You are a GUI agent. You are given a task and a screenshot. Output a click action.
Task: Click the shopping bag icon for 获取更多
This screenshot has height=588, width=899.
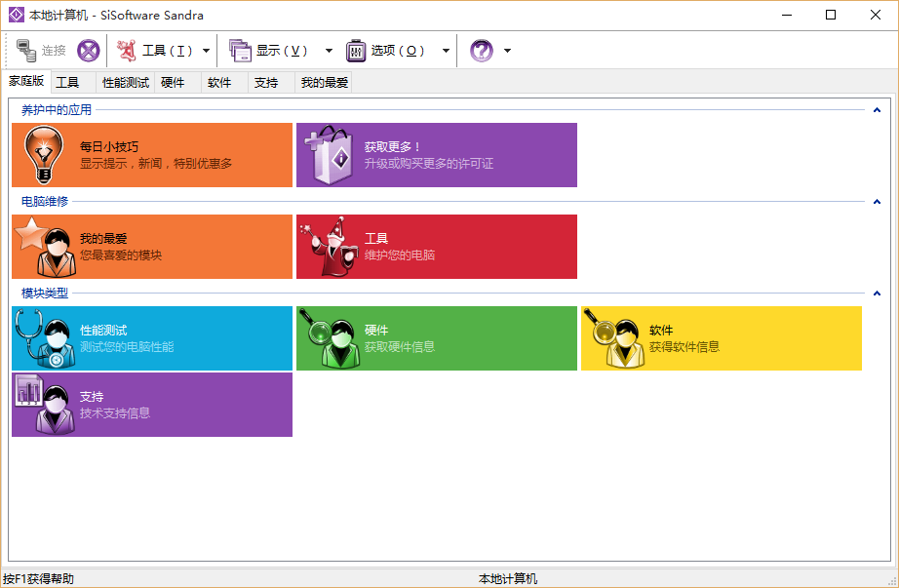329,155
